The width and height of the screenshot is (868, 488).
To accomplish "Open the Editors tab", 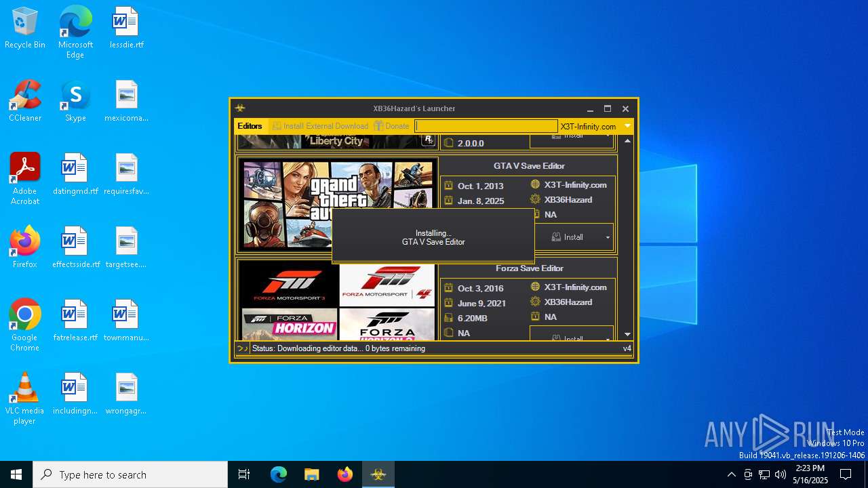I will coord(250,126).
